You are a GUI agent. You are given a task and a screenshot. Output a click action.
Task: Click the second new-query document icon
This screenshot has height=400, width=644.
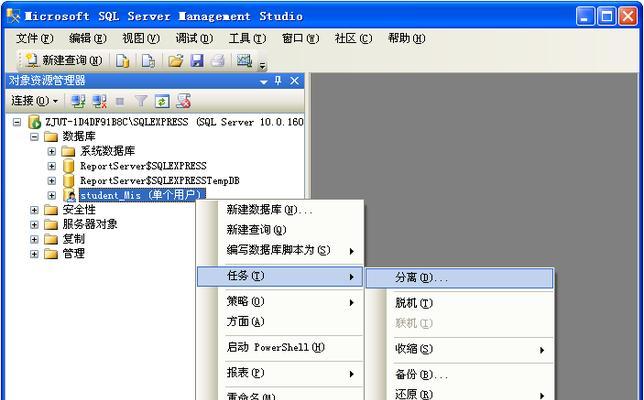tap(148, 60)
